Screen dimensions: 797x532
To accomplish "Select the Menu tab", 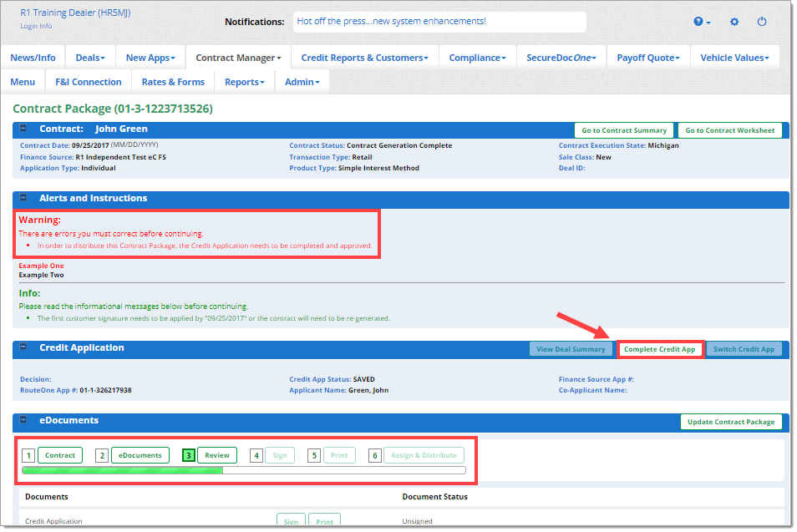I will click(x=23, y=82).
